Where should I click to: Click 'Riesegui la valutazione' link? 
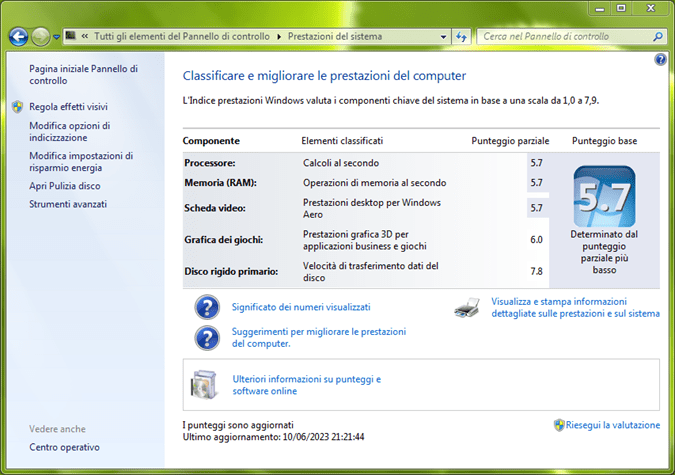tap(613, 425)
